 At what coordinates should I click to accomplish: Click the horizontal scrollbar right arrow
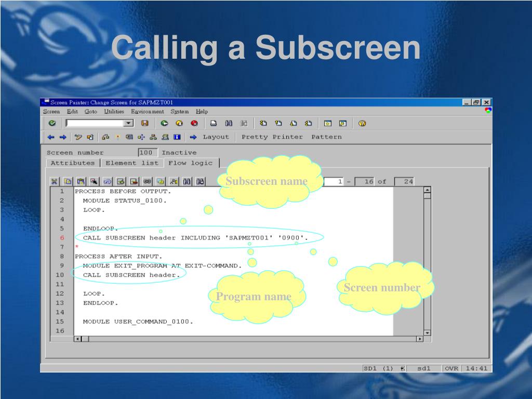420,339
